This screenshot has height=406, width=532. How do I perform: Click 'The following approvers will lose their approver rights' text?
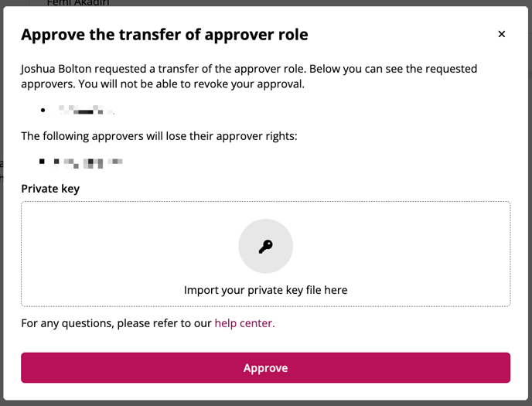[x=159, y=136]
